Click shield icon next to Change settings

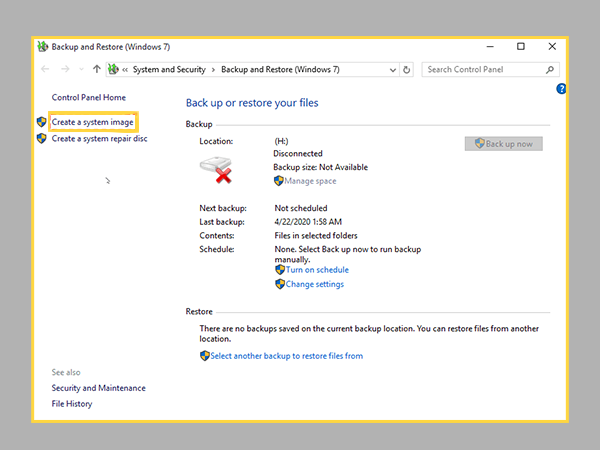click(x=280, y=284)
